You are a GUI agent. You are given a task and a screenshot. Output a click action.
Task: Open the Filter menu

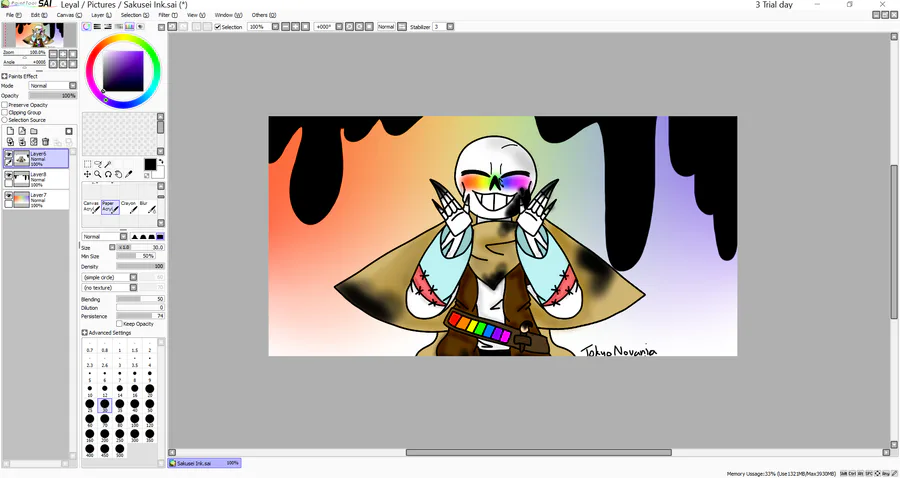(x=168, y=15)
